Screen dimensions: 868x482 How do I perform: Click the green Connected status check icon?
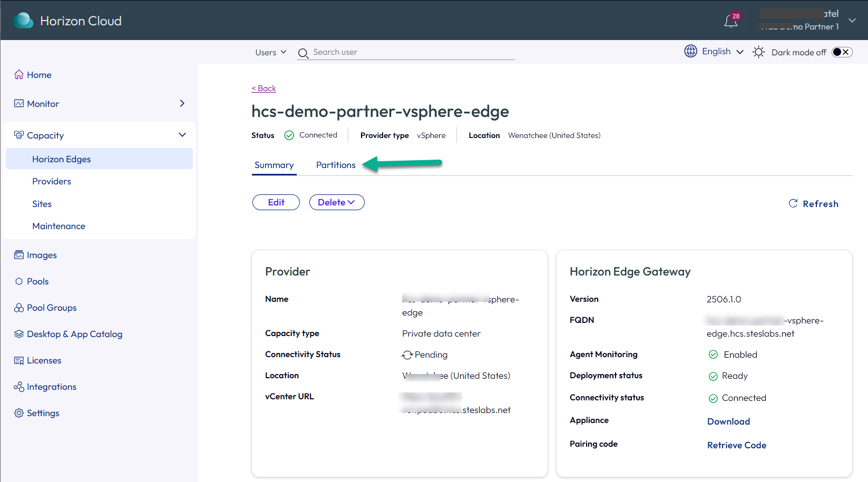tap(289, 135)
